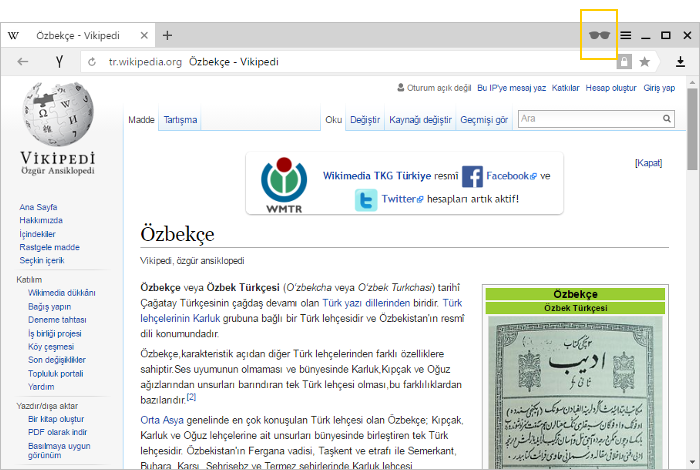Open the Katkılar link
The width and height of the screenshot is (700, 470).
(x=565, y=88)
